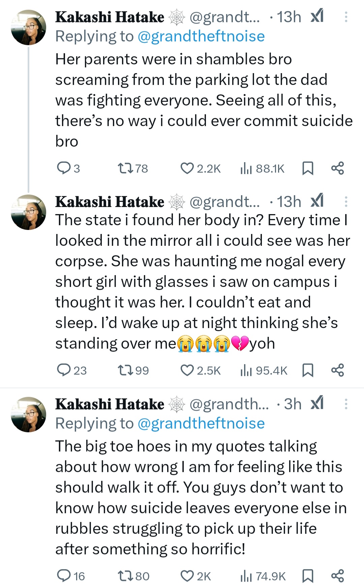Viewport: 364px width, 588px height.
Task: Open more options menu on first tweet
Action: 346,17
